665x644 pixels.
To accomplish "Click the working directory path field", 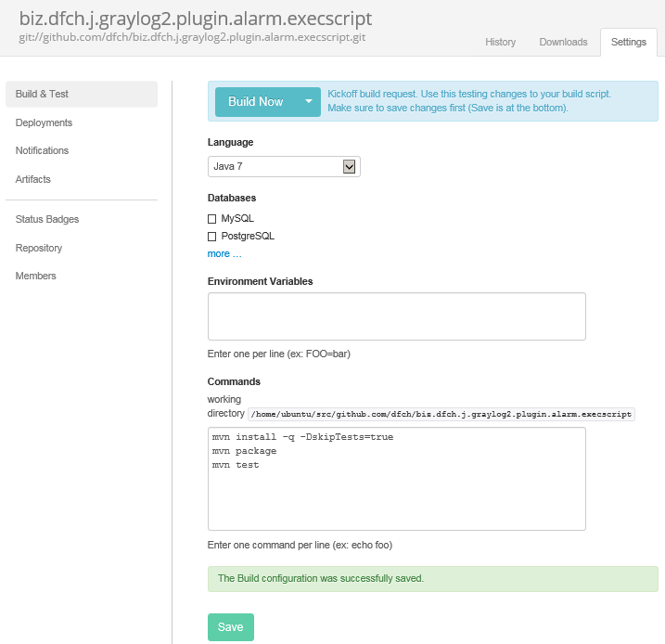I will tap(441, 414).
